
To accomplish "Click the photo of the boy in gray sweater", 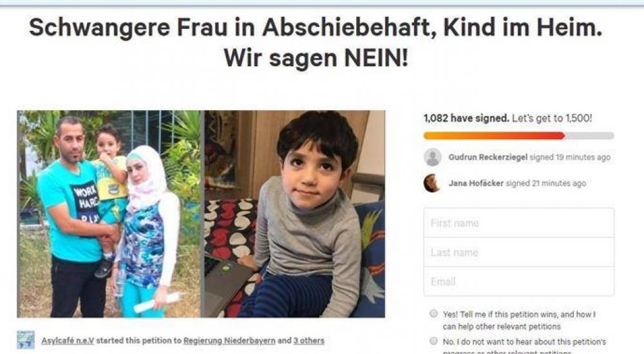I will tap(295, 214).
